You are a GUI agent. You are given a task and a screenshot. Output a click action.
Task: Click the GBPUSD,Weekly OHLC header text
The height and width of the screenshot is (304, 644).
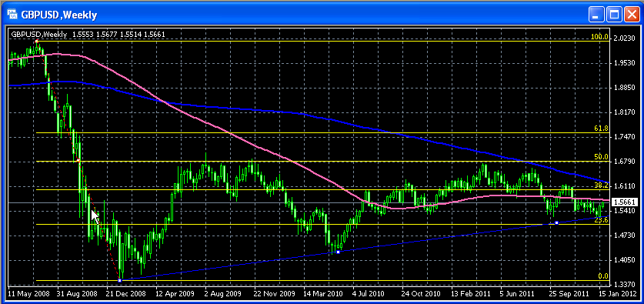tap(88, 35)
